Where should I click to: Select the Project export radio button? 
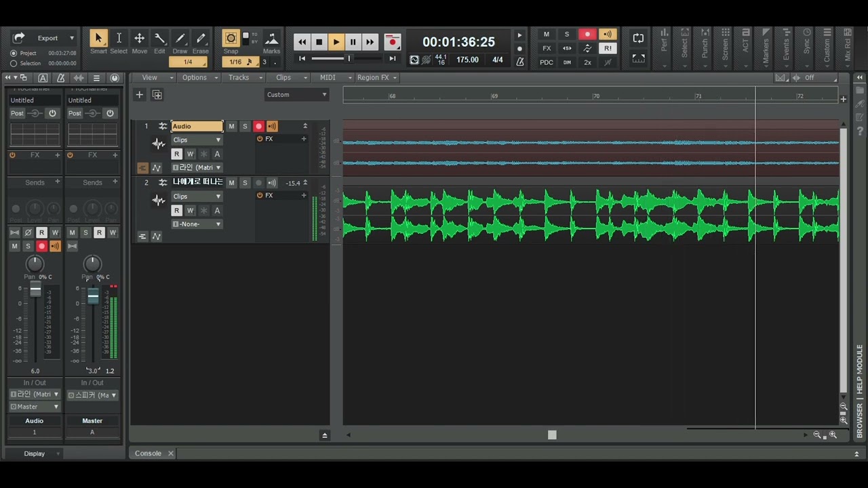coord(14,53)
